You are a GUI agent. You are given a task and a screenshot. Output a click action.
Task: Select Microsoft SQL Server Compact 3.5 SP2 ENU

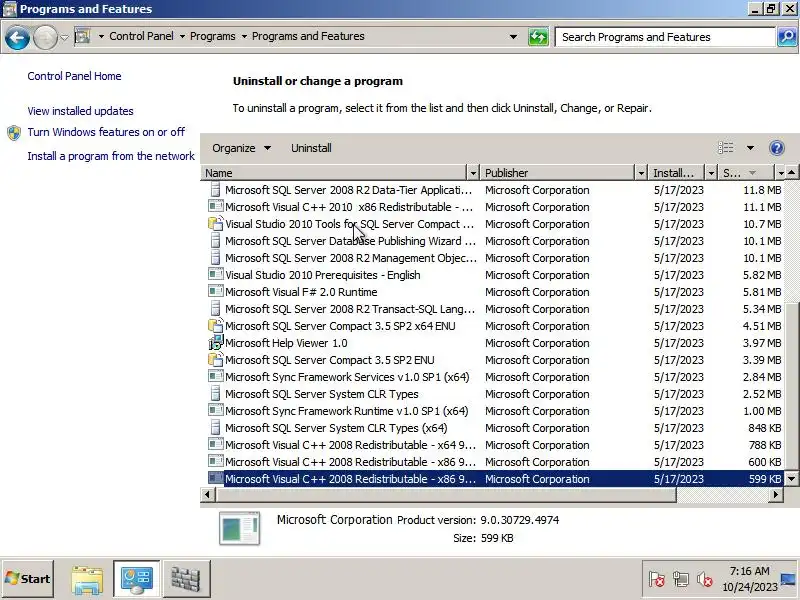493,360
